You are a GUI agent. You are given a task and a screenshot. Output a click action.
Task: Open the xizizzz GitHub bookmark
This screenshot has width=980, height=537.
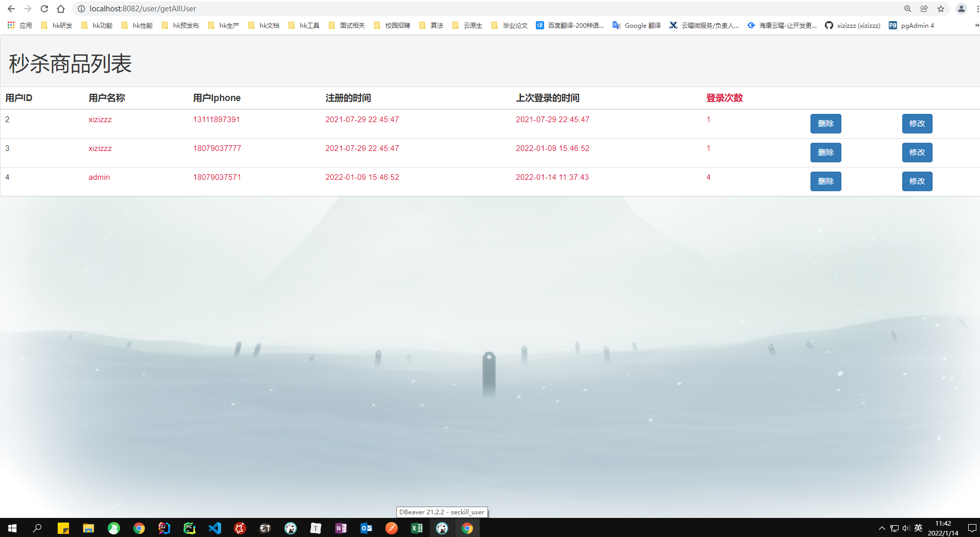853,25
